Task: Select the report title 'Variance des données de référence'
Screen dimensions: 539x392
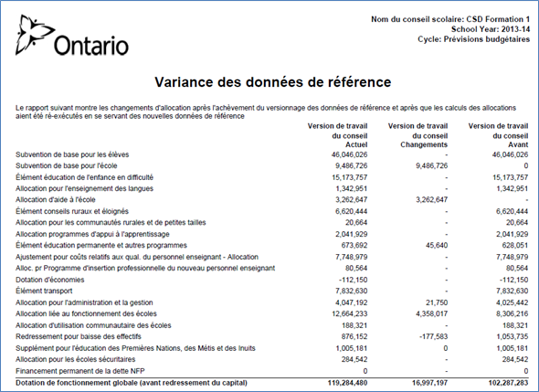Action: click(x=273, y=82)
